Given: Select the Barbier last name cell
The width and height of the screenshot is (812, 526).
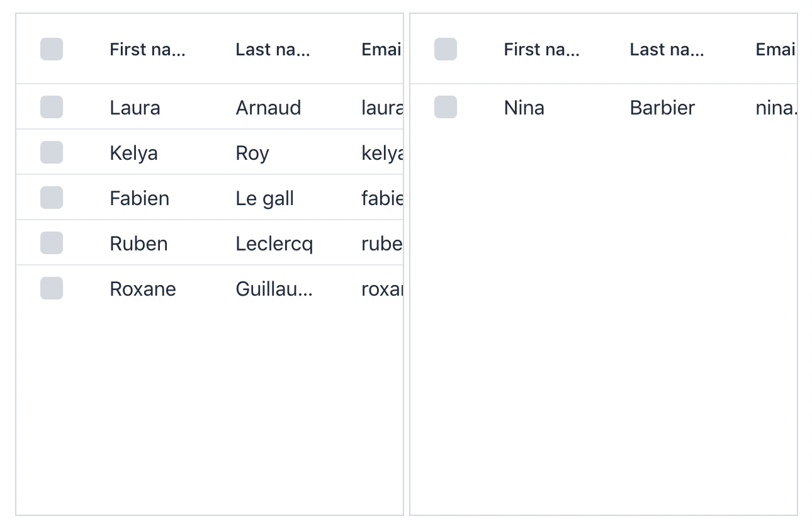Looking at the screenshot, I should pos(662,108).
